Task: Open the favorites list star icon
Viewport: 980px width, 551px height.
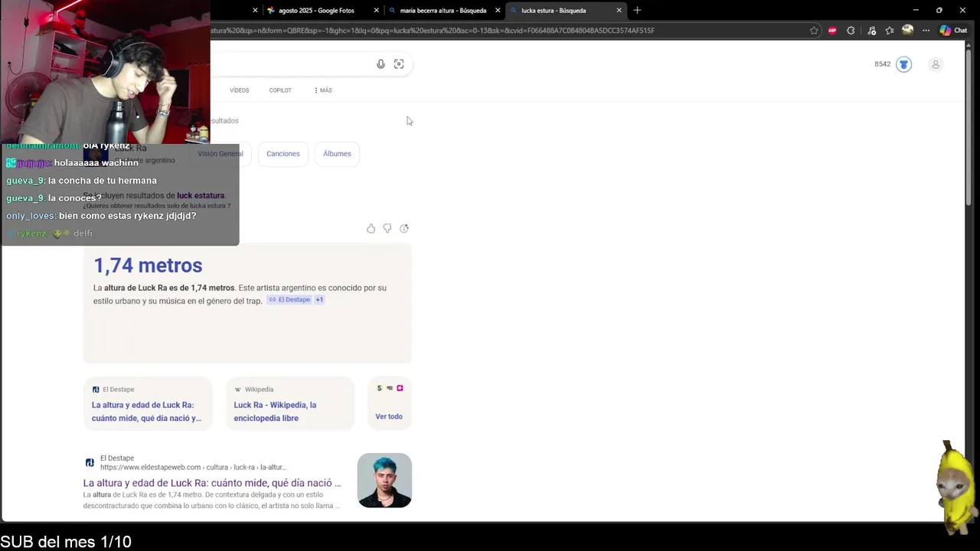Action: 890,31
